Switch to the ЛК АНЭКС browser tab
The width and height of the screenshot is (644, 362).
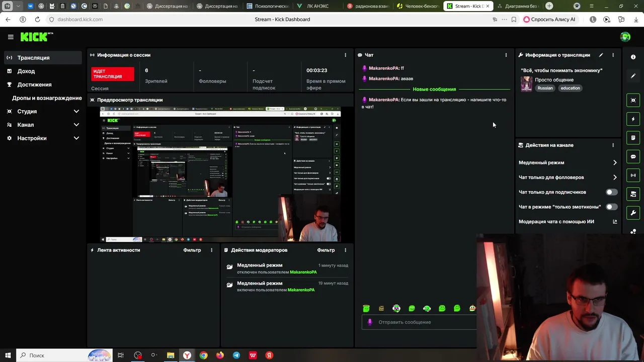(x=316, y=6)
